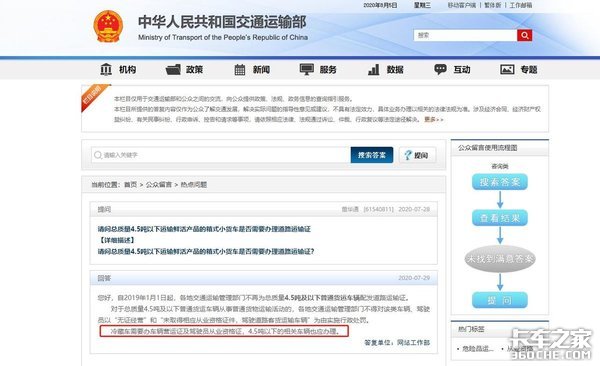Select the 服务 menu label
The height and width of the screenshot is (366, 600).
click(x=328, y=70)
